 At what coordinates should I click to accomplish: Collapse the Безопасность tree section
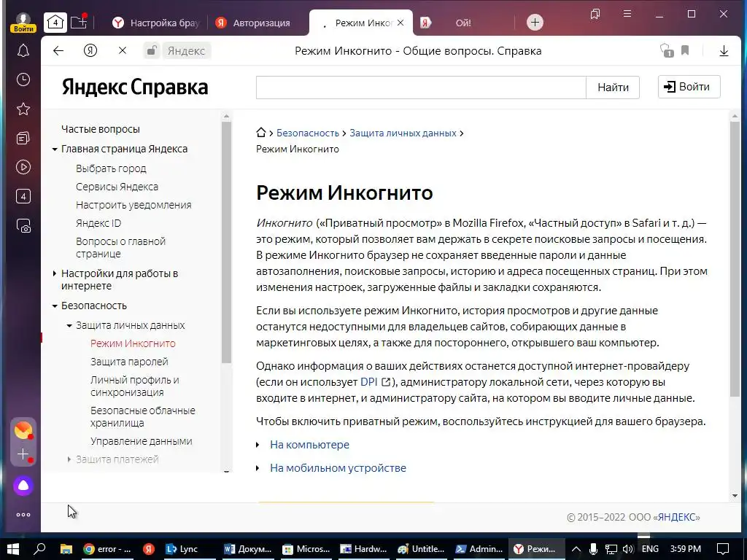point(54,306)
